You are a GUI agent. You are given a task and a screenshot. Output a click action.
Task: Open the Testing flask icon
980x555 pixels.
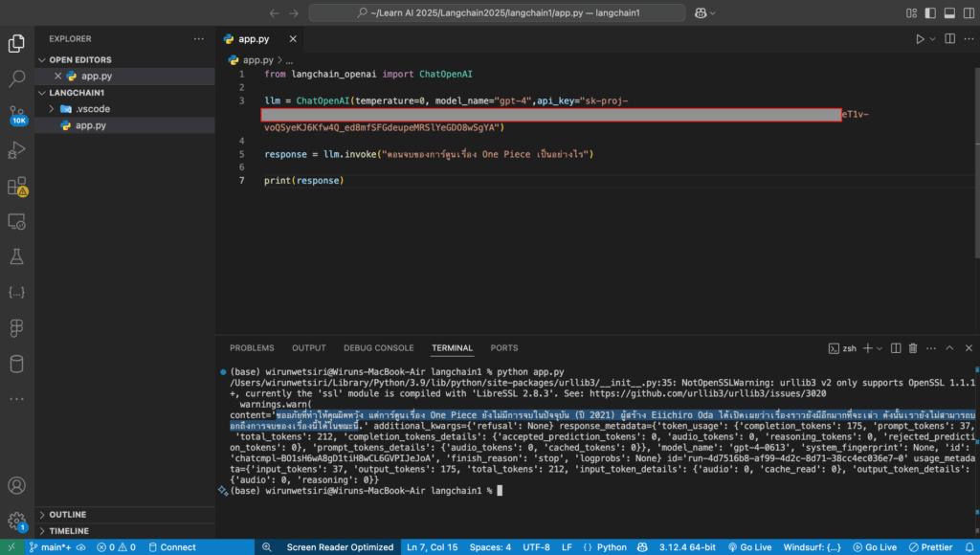click(16, 256)
